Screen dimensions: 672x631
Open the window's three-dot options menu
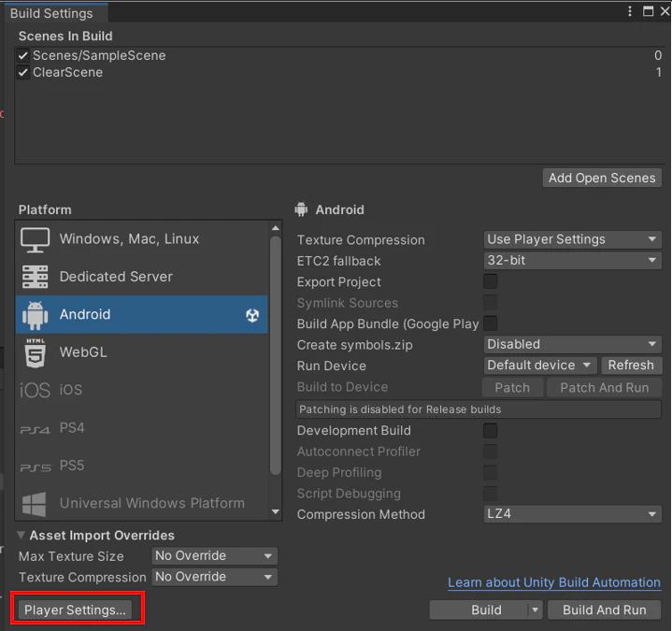[630, 11]
